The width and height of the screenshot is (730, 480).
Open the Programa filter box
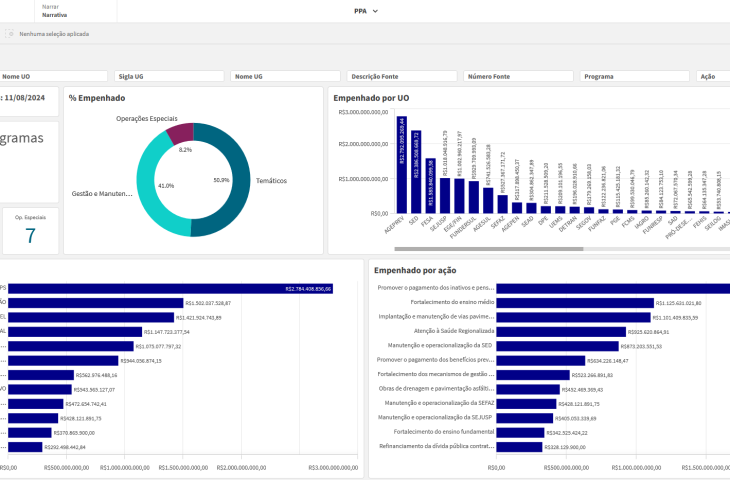pyautogui.click(x=633, y=76)
